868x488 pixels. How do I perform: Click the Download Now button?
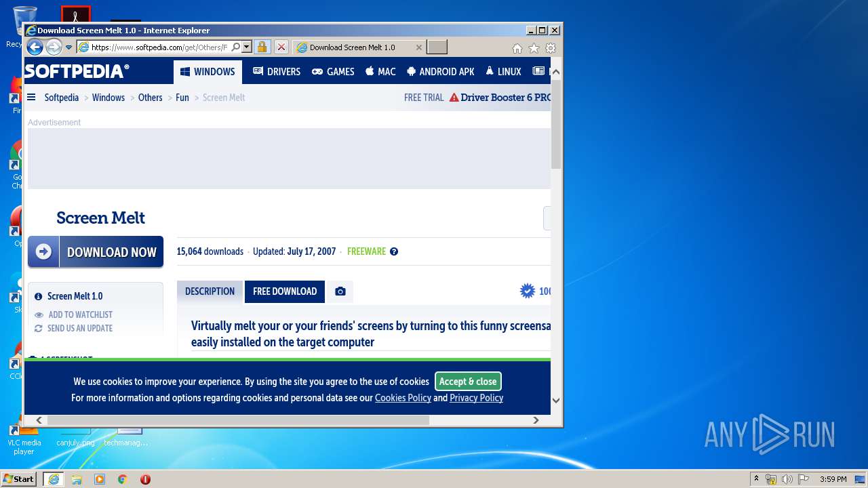pyautogui.click(x=96, y=252)
